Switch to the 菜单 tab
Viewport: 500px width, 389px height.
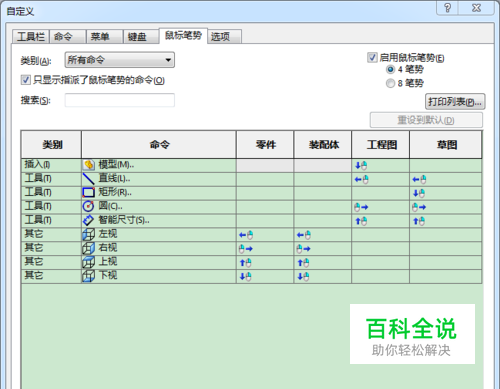pyautogui.click(x=105, y=36)
